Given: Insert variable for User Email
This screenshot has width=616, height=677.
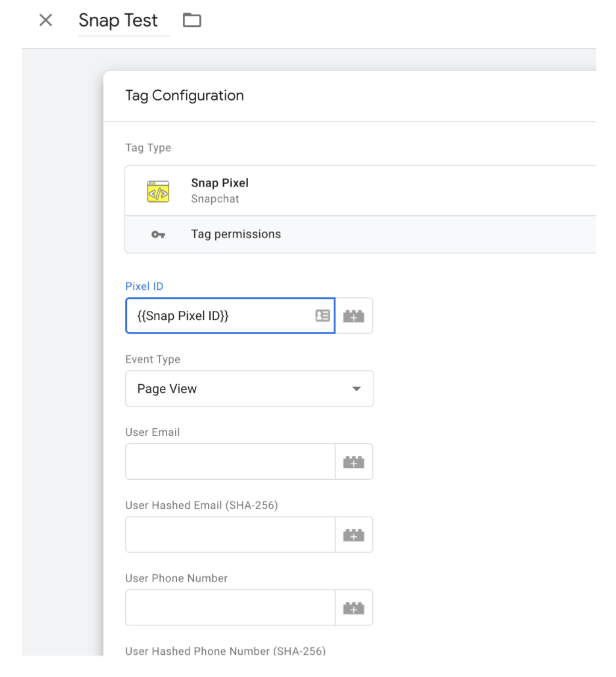Looking at the screenshot, I should (354, 462).
